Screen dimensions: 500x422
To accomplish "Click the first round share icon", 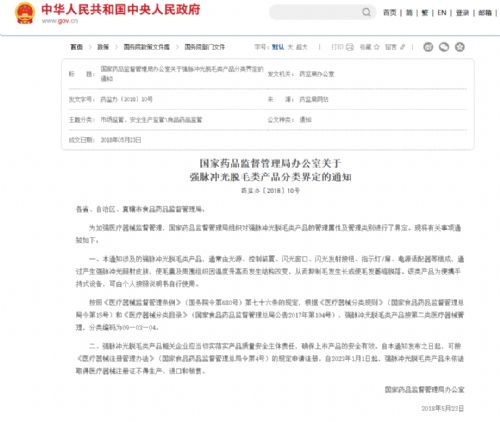I will click(x=428, y=47).
